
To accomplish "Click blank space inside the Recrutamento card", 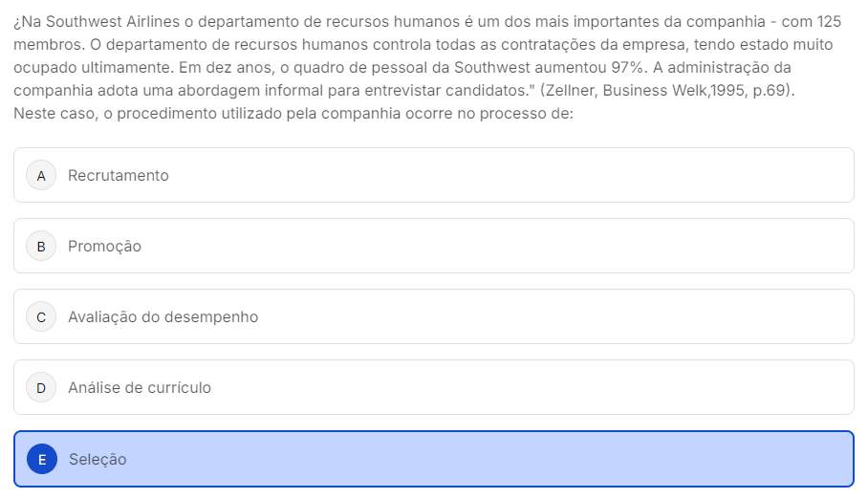I will [x=498, y=176].
